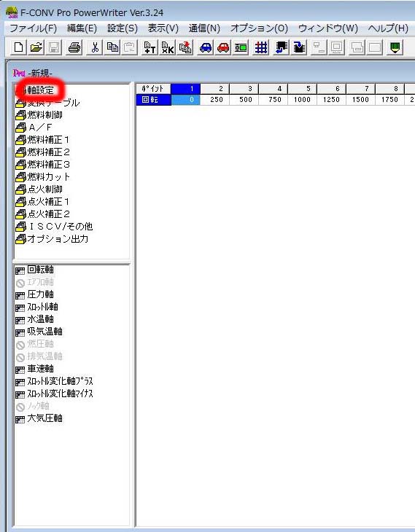Click the +T toolbar icon
This screenshot has width=415, height=532.
(150, 47)
